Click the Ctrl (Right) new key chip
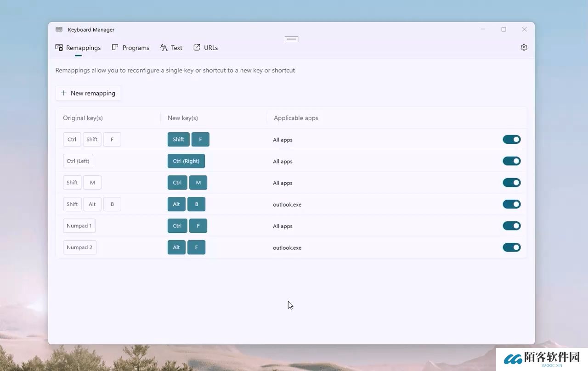The image size is (588, 371). (x=186, y=161)
